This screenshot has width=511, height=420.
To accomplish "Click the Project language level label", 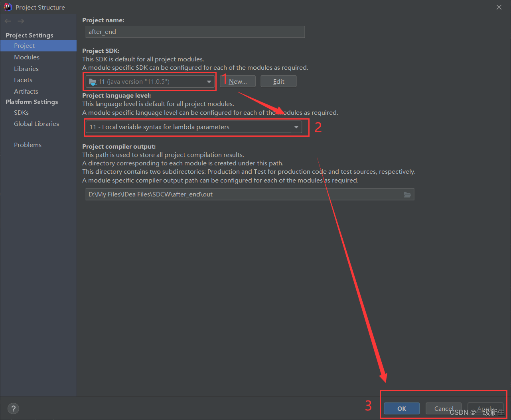I will click(116, 96).
